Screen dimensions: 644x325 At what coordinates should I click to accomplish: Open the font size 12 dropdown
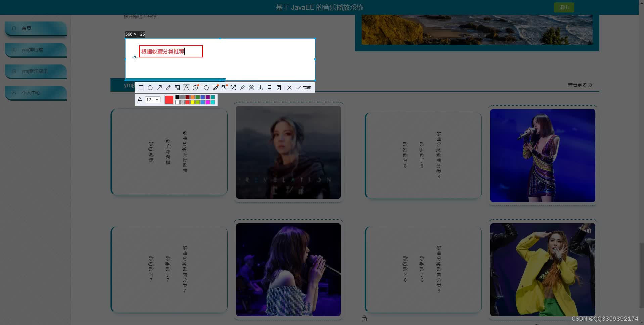[153, 100]
